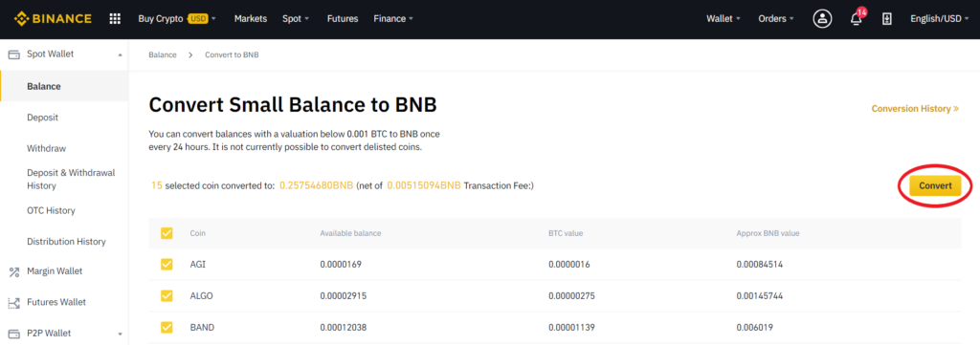The image size is (980, 345).
Task: Click BAND balance 0.00012038
Action: coord(344,327)
